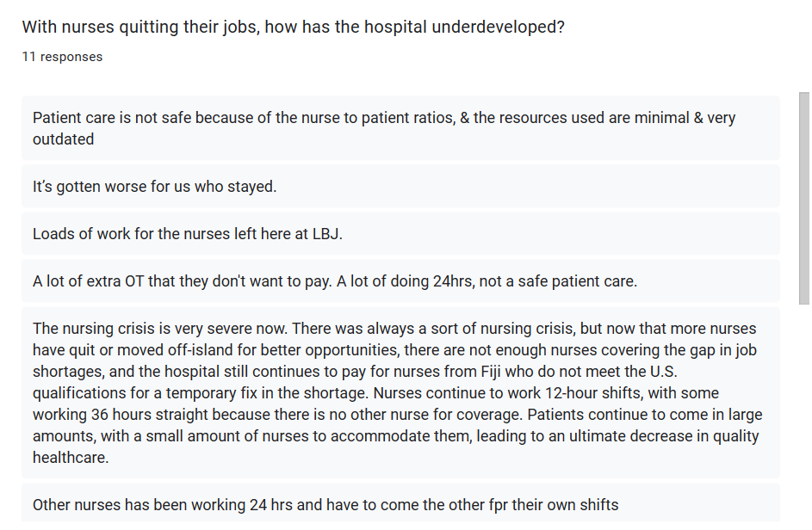This screenshot has width=812, height=530.
Task: Click the scrollbar track below the thumb
Action: click(803, 413)
